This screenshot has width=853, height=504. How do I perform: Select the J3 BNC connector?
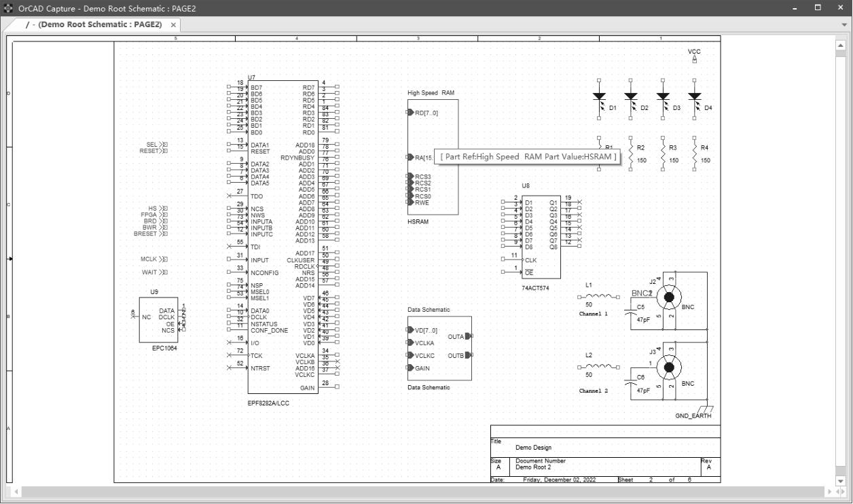[670, 367]
